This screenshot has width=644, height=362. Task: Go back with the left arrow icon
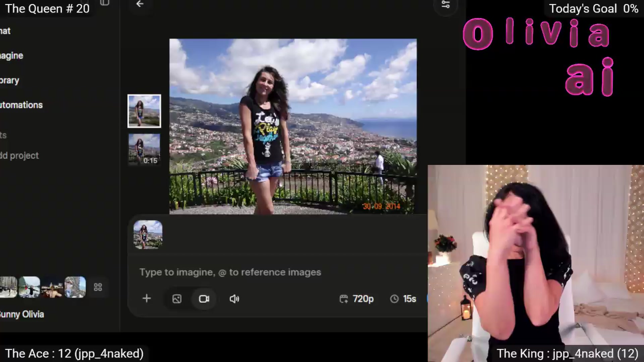(x=140, y=4)
